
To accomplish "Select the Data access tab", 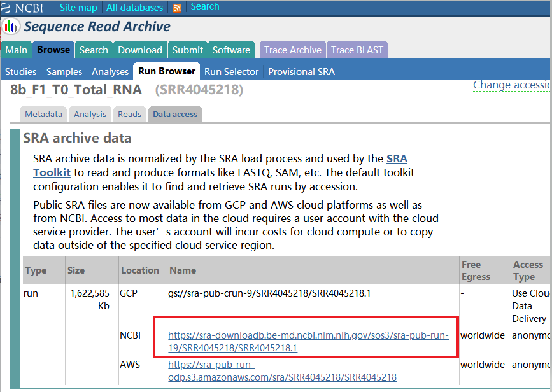I will 175,115.
